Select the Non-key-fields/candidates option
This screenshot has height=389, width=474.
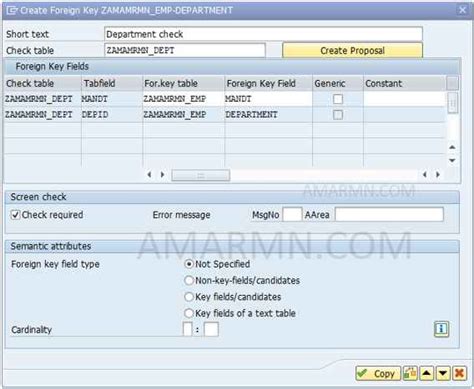point(189,280)
